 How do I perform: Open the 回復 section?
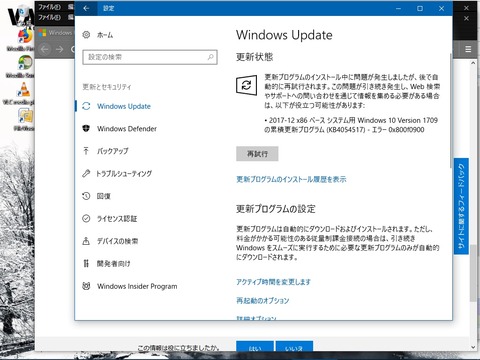coord(103,196)
